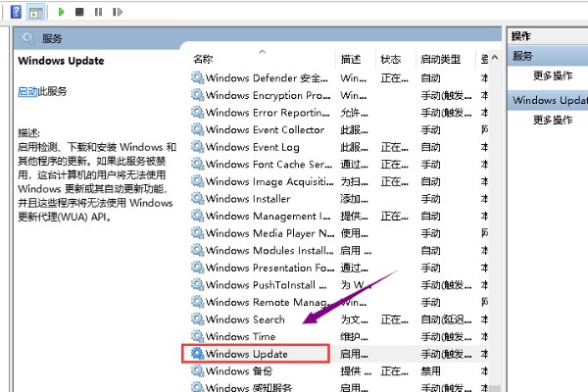The height and width of the screenshot is (392, 588).
Task: Select Windows Event Collector service name
Action: (265, 129)
